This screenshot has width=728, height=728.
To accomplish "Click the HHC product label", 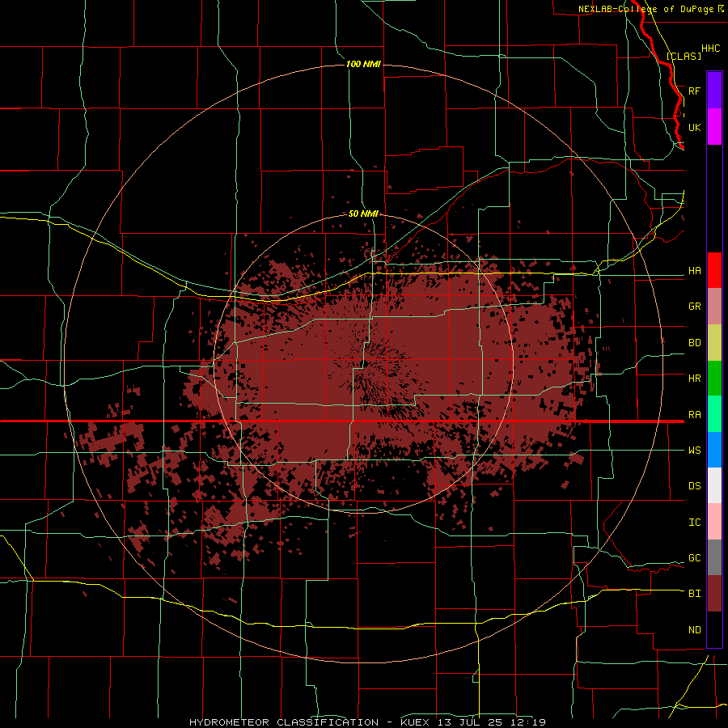I will pos(711,49).
